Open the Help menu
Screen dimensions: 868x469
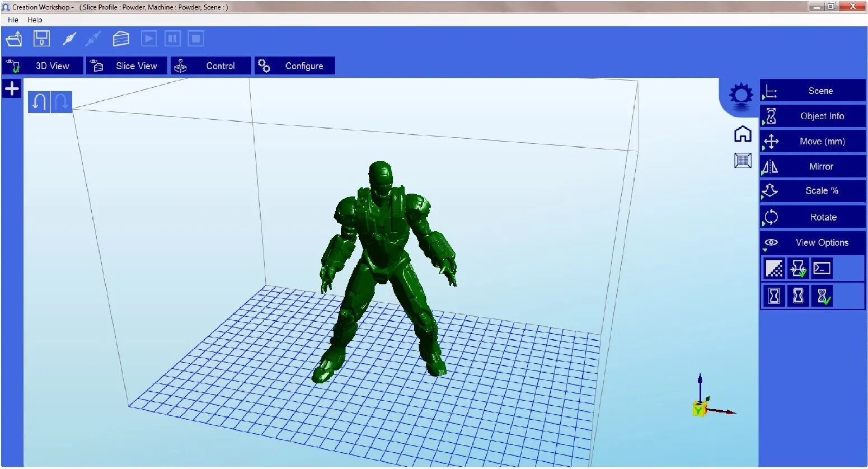coord(35,20)
